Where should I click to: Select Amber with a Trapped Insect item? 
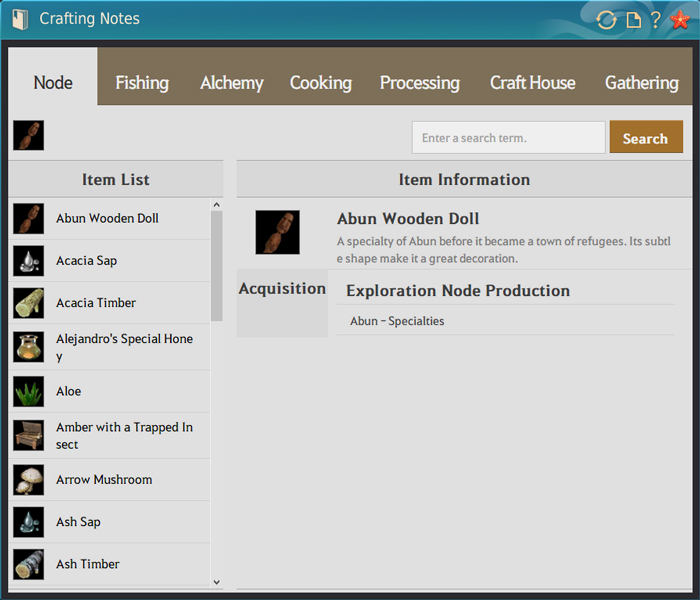tap(124, 436)
